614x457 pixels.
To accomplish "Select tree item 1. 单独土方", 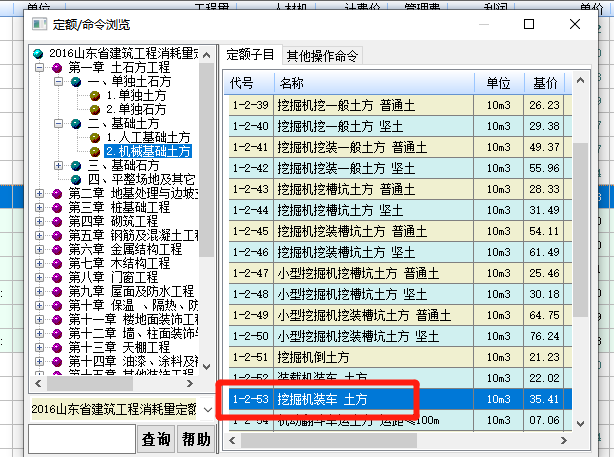I will pos(136,96).
